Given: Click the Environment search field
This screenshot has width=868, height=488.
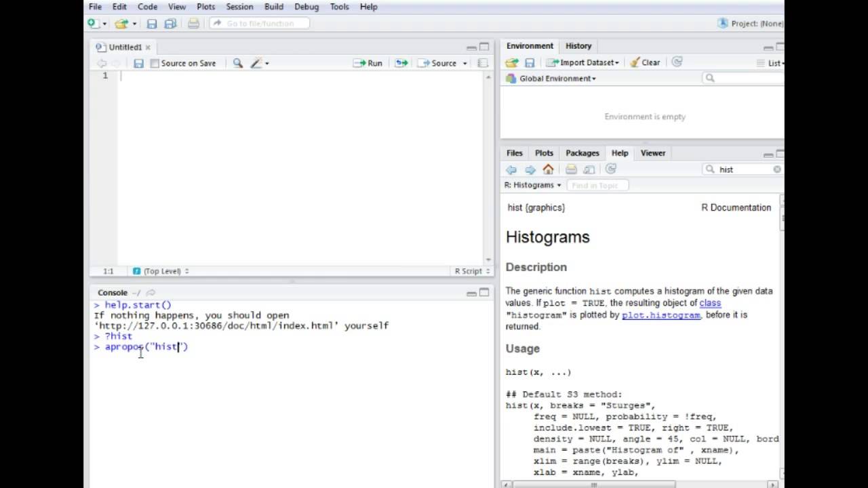Looking at the screenshot, I should [743, 78].
